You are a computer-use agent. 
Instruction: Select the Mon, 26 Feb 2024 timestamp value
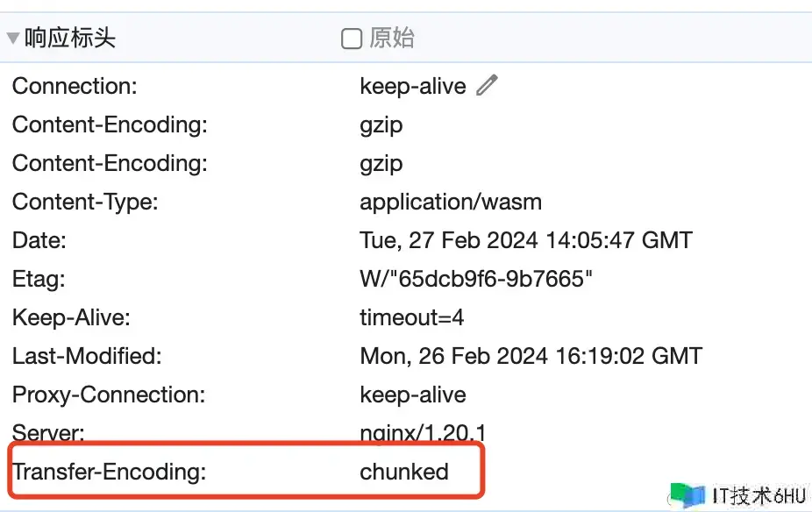(531, 356)
